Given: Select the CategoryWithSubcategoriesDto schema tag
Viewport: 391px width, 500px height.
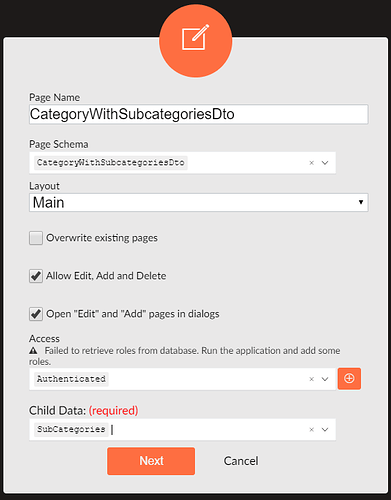Looking at the screenshot, I should [x=111, y=163].
